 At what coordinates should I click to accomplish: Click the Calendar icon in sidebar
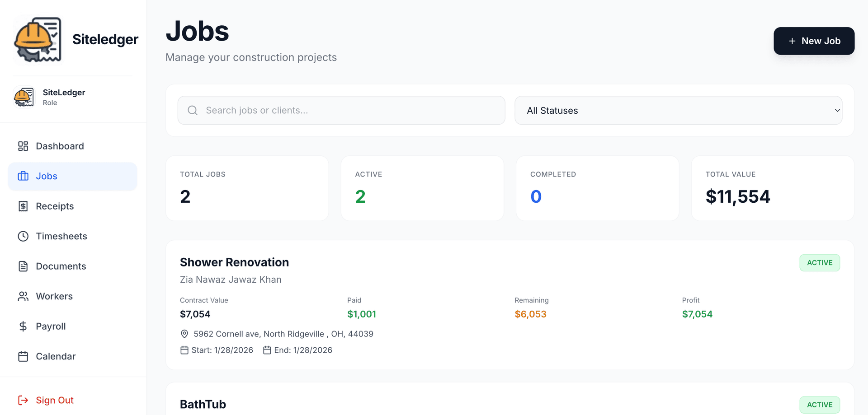(23, 356)
